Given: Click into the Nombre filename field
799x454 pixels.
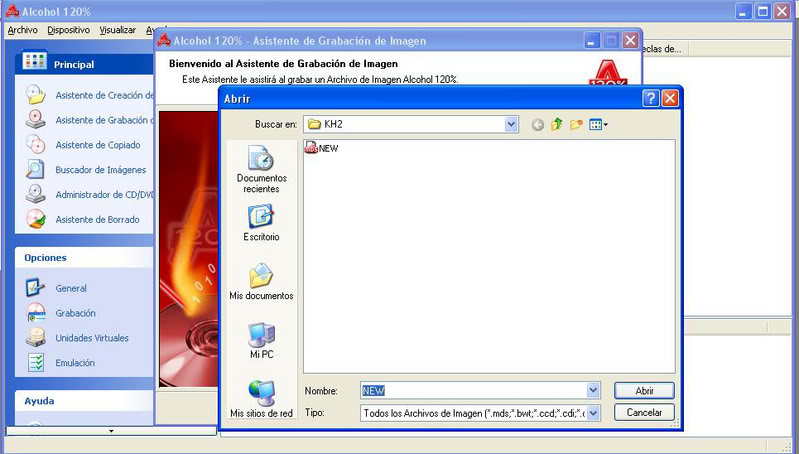Looking at the screenshot, I should pos(474,390).
